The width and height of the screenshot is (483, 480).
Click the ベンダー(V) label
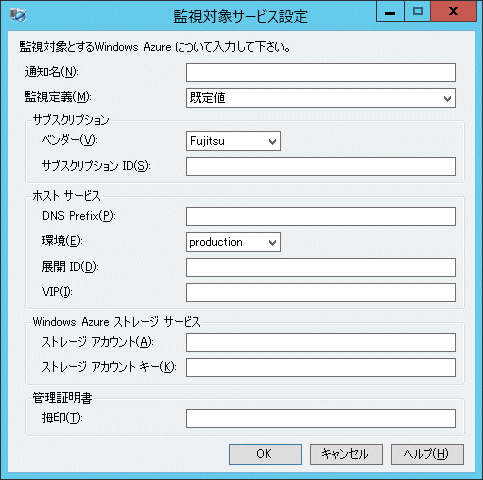pos(69,140)
